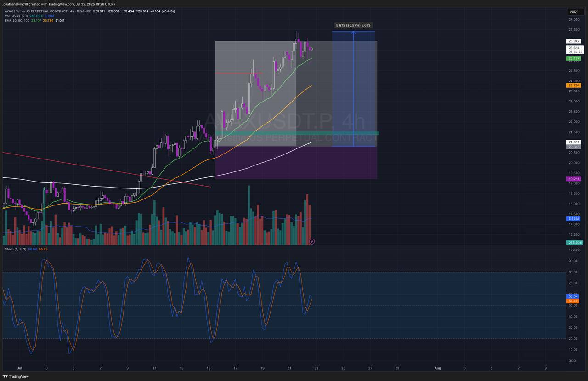This screenshot has width=588, height=381.
Task: Click the 5.613 (26.97%) measurement label
Action: 353,26
